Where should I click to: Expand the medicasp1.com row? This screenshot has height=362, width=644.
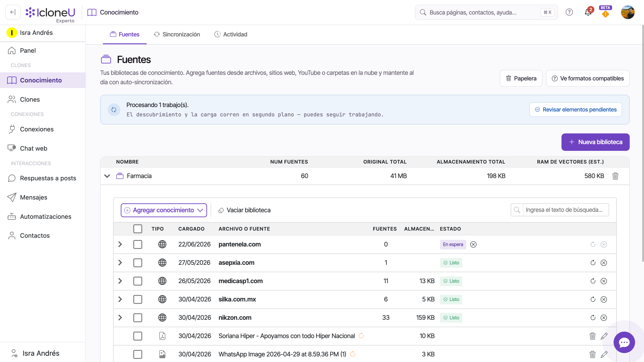[120, 281]
